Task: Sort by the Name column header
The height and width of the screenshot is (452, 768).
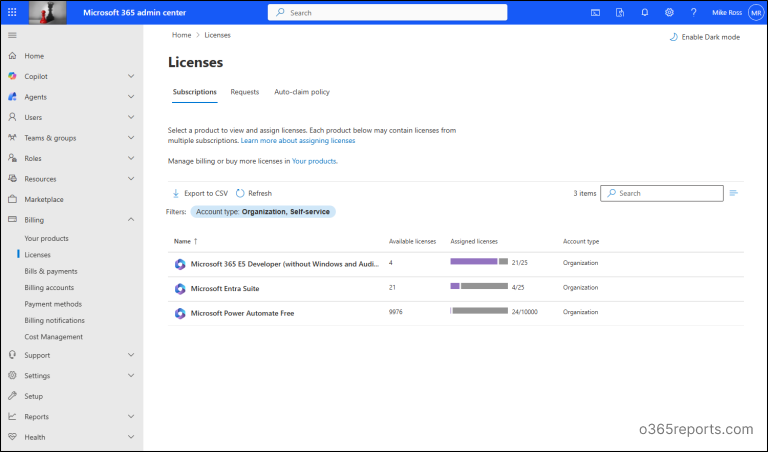Action: [185, 241]
